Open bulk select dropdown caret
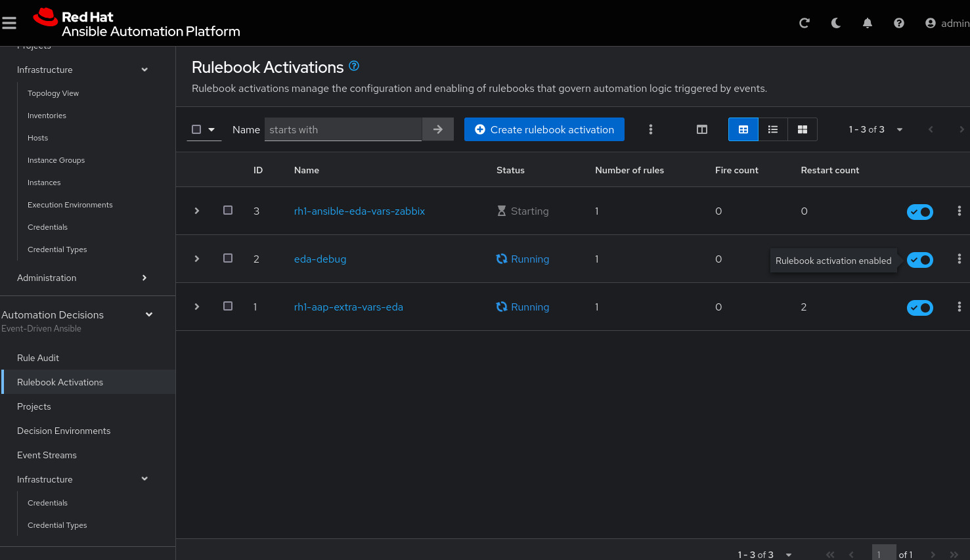This screenshot has width=970, height=560. 211,129
